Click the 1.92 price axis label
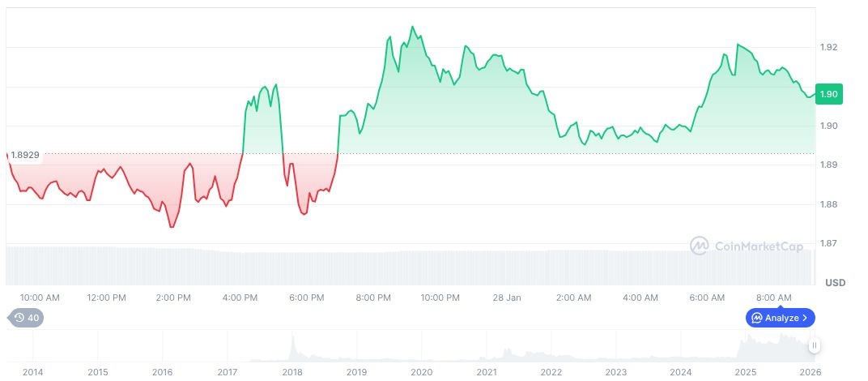Screen dimensions: 868x381 [828, 48]
